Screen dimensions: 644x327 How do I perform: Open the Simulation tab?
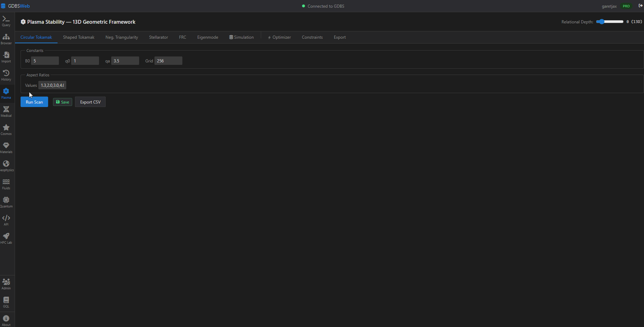tap(241, 37)
